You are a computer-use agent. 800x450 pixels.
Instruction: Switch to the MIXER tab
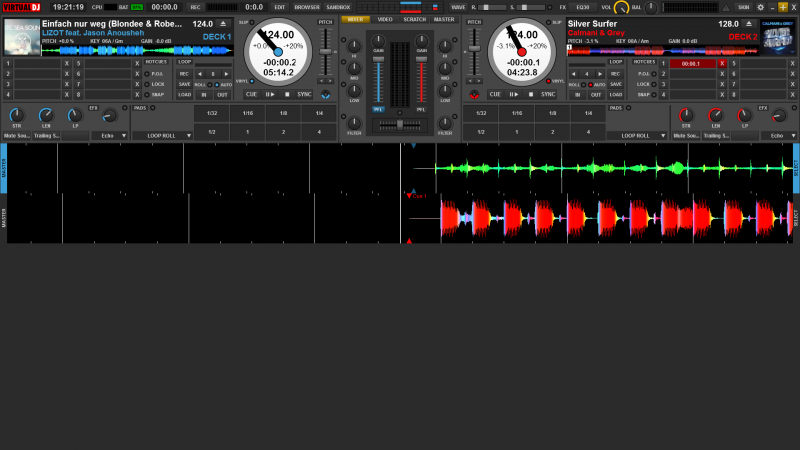(356, 19)
